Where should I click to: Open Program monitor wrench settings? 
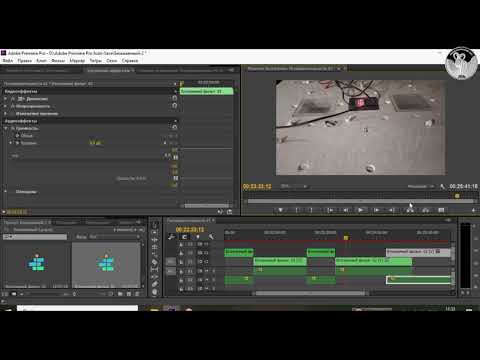[x=442, y=187]
